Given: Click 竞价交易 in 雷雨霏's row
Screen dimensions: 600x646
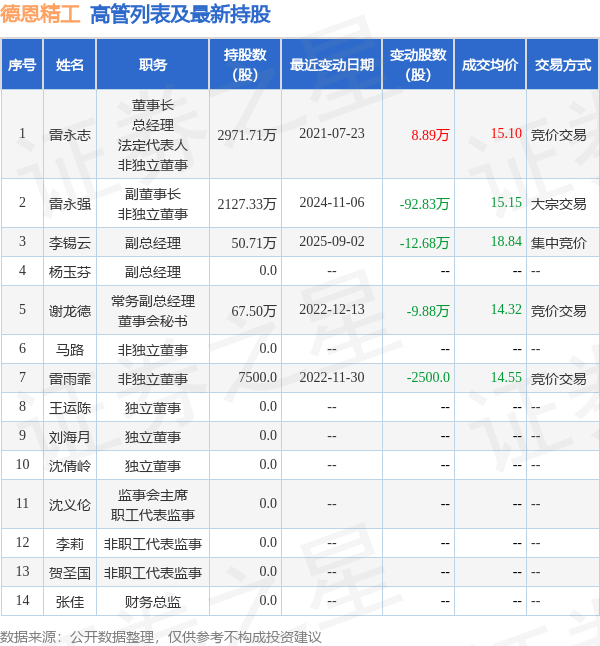Looking at the screenshot, I should [558, 379].
